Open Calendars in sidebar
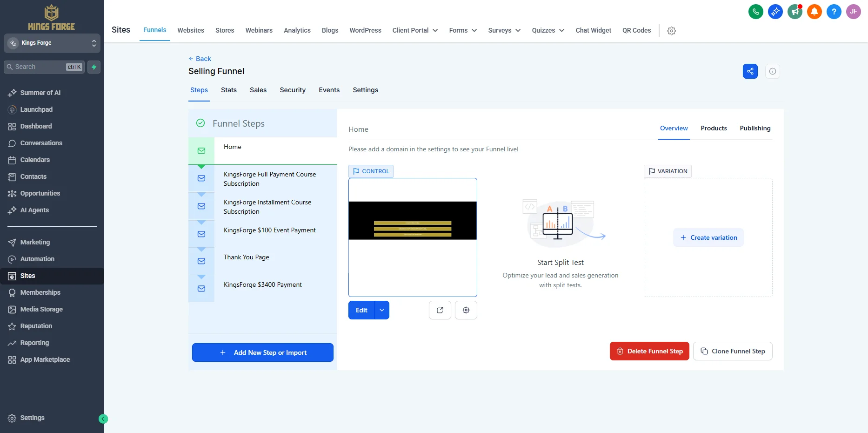Viewport: 868px width, 433px height. (35, 160)
